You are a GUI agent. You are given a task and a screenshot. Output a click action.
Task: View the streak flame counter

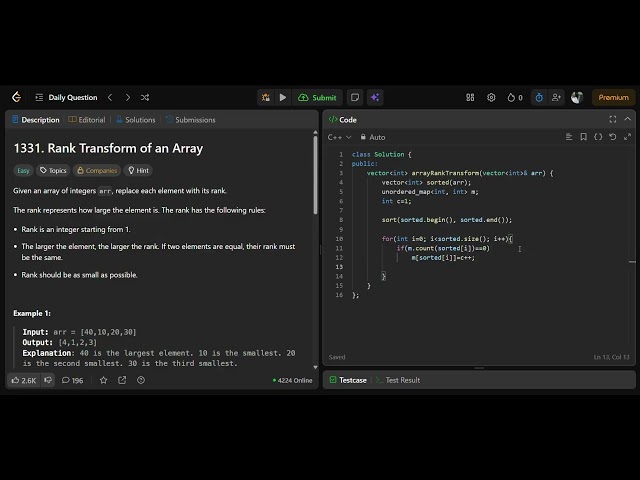515,97
